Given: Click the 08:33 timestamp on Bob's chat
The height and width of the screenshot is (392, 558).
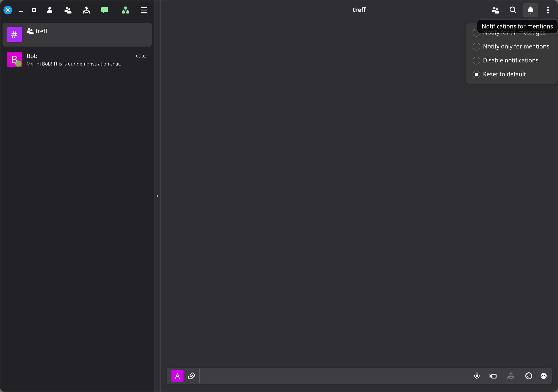Looking at the screenshot, I should [141, 56].
